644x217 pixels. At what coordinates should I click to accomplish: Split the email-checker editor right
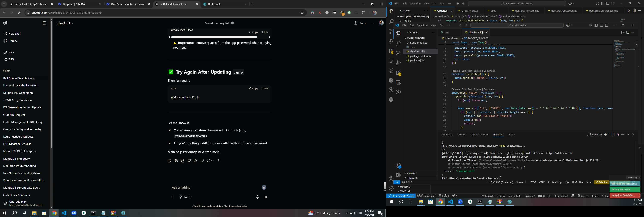click(x=628, y=33)
